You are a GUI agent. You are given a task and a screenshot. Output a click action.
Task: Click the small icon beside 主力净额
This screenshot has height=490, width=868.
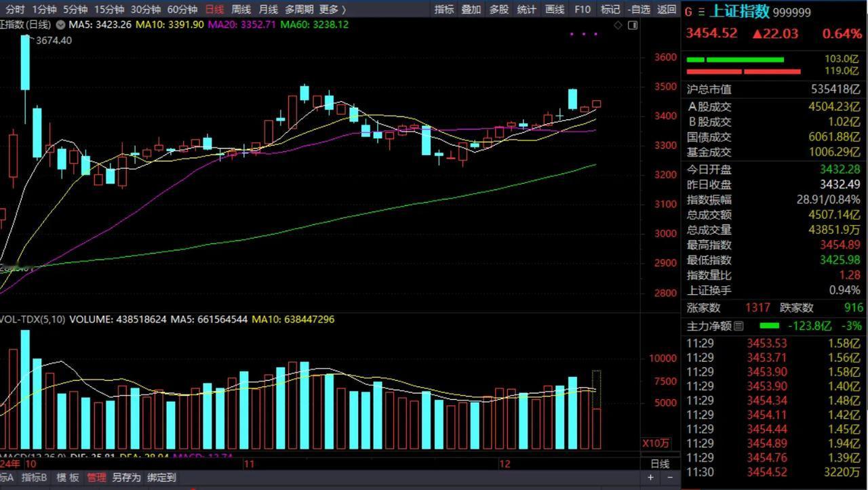pos(738,326)
